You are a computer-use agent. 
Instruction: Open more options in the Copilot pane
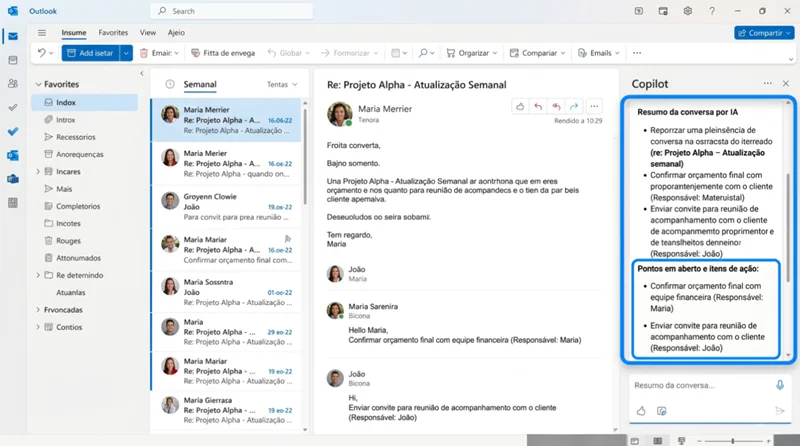(x=767, y=83)
